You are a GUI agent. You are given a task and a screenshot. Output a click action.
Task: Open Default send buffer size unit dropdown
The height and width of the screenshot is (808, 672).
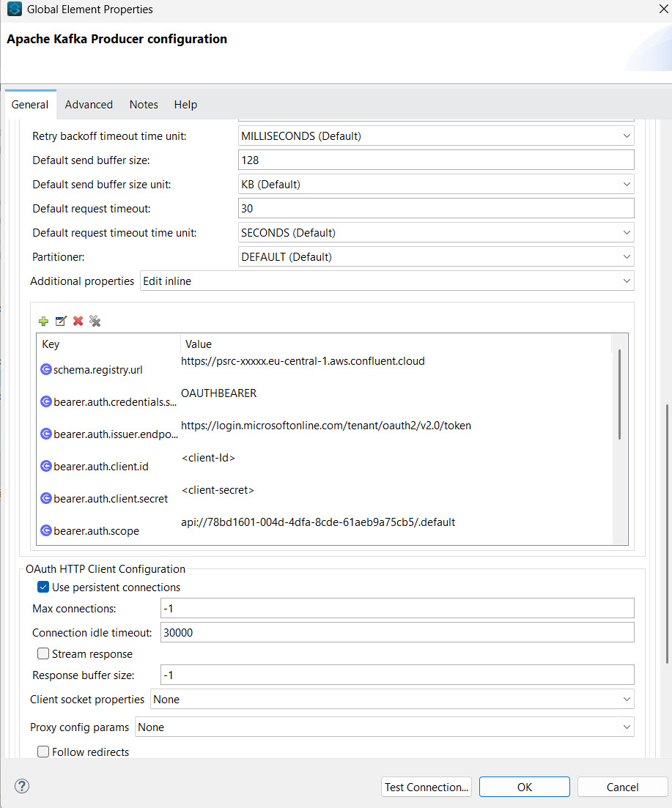[436, 185]
